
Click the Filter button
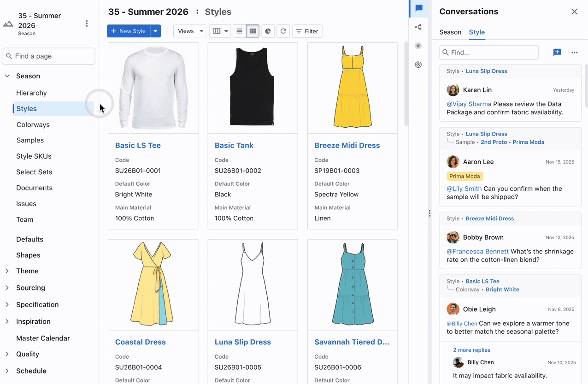click(307, 31)
